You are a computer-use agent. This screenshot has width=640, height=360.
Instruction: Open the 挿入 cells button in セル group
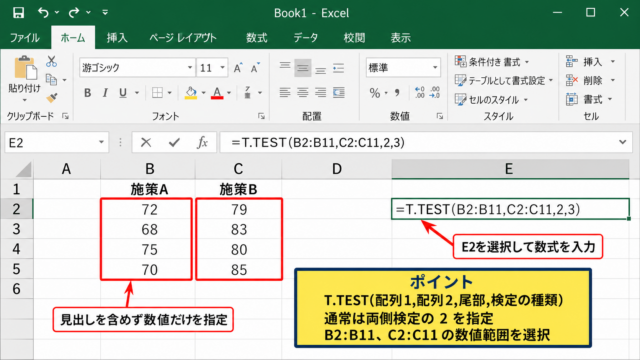(591, 62)
